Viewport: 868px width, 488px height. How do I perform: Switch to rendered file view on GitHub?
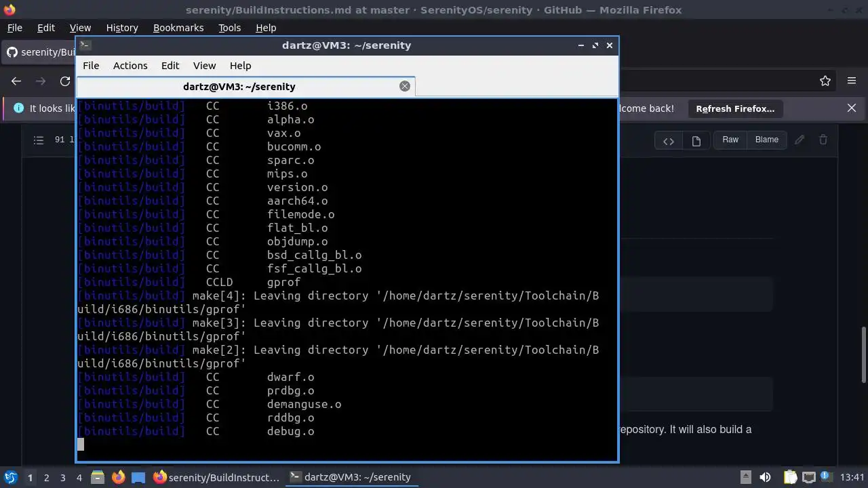696,140
